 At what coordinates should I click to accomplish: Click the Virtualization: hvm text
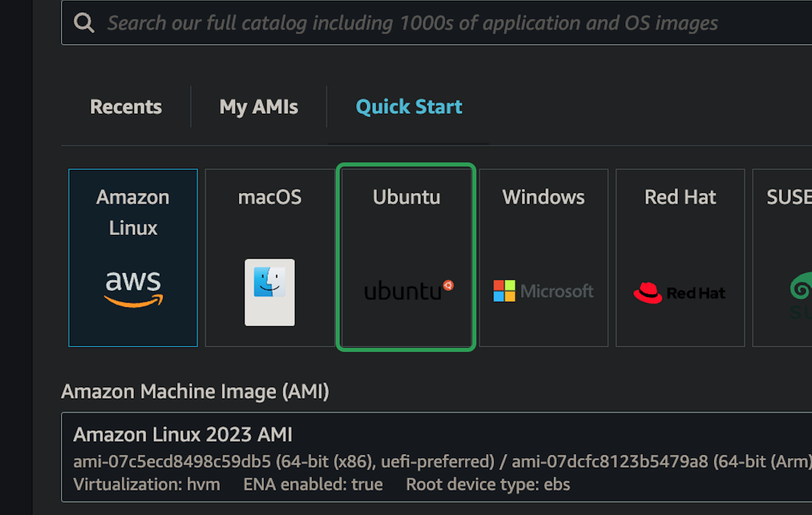[147, 485]
